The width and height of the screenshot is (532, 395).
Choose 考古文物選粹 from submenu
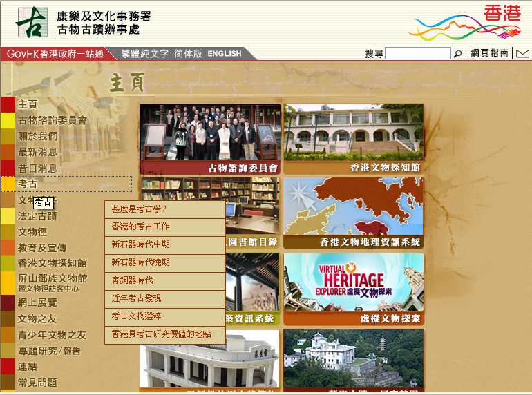[x=165, y=316]
